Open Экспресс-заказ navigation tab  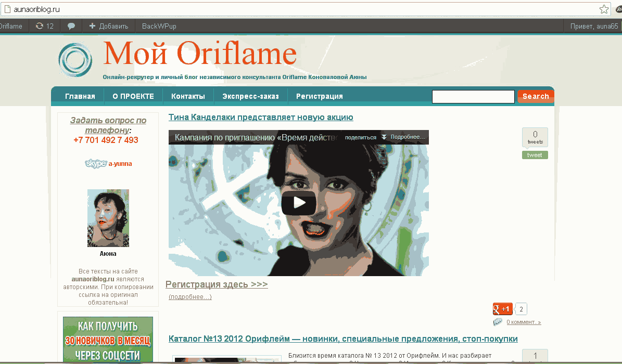coord(251,96)
